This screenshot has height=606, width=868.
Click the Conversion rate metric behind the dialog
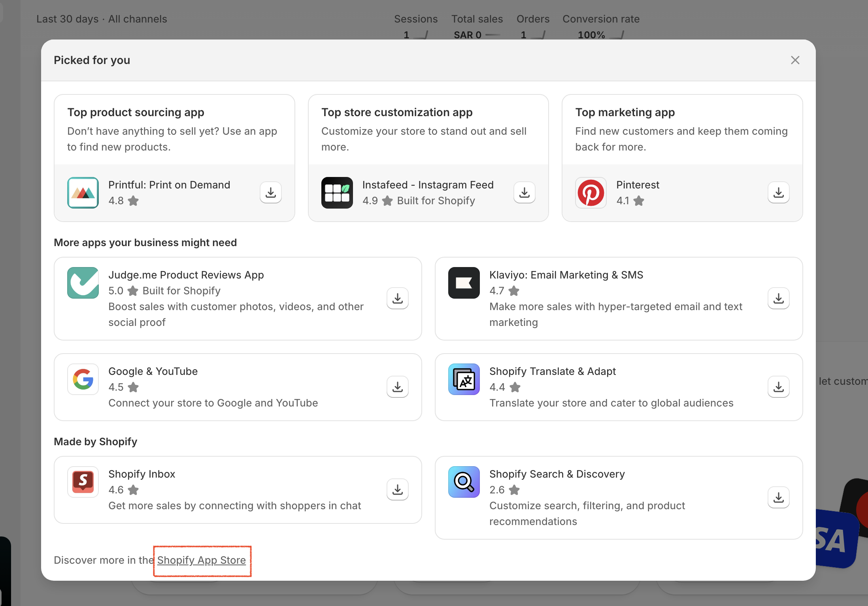(x=601, y=27)
